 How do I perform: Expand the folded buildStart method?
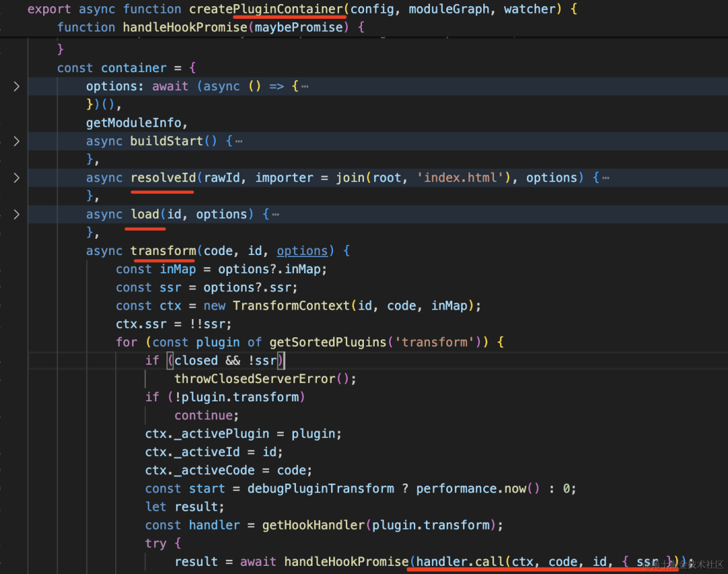(x=17, y=141)
